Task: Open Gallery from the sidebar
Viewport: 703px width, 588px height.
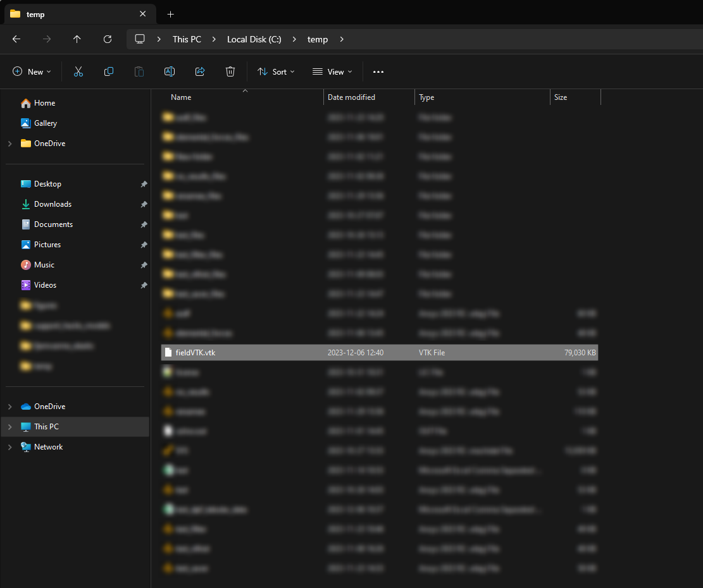Action: (x=47, y=123)
